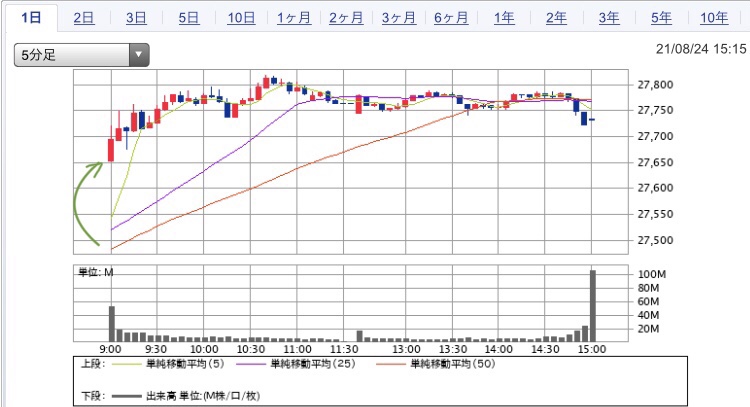The width and height of the screenshot is (750, 407).
Task: Click the 13:30 time axis label
Action: [x=453, y=349]
